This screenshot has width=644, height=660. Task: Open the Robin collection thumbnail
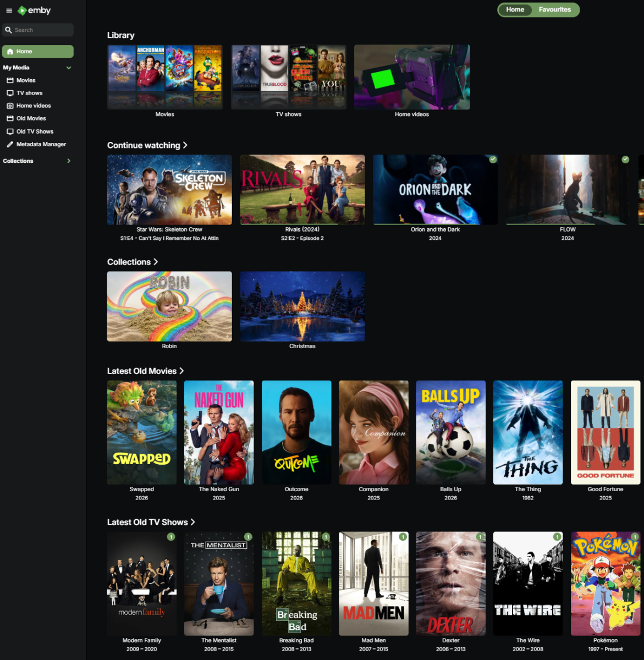169,306
